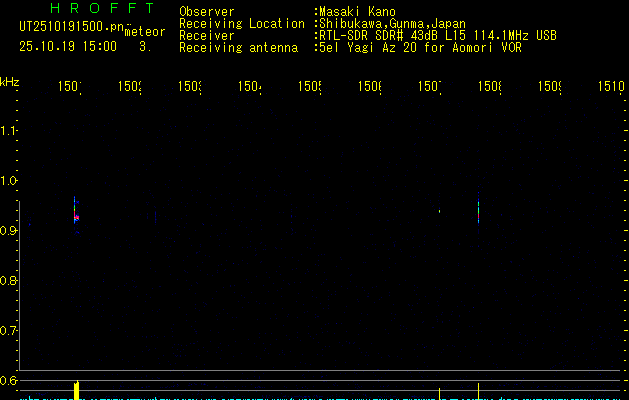Image resolution: width=629 pixels, height=400 pixels.
Task: Click the 1508 time axis label
Action: (x=490, y=86)
